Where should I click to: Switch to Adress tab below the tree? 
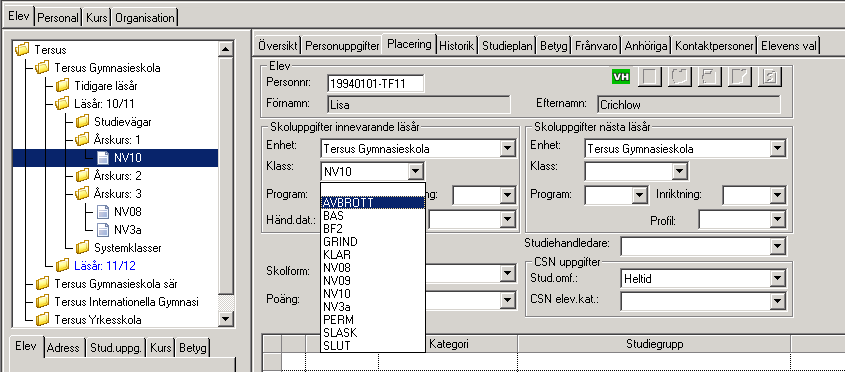click(64, 348)
